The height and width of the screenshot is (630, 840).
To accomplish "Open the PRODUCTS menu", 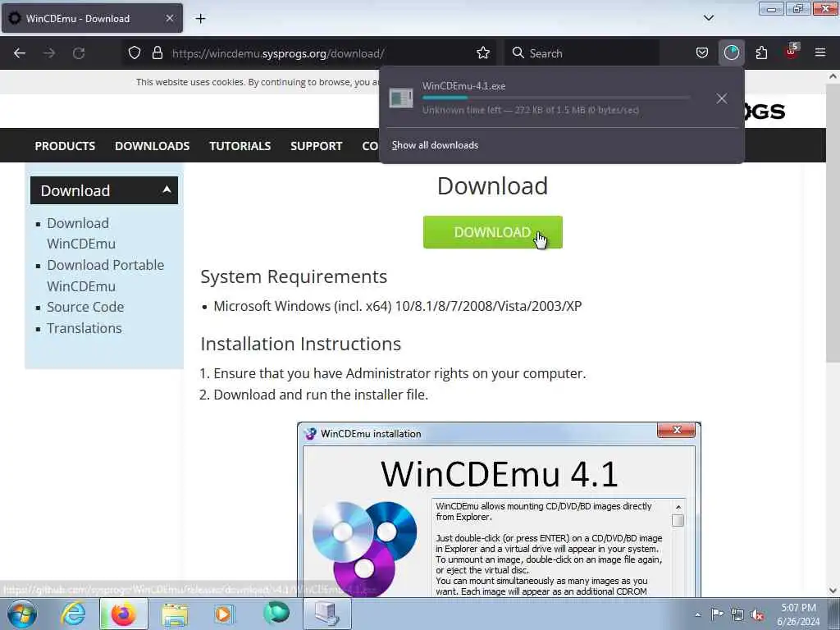I will pos(65,146).
